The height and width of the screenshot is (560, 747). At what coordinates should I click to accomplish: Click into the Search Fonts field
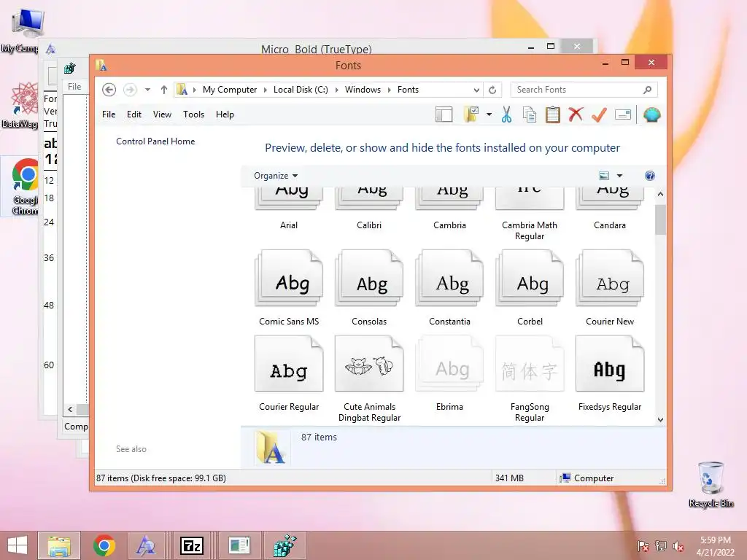pyautogui.click(x=576, y=90)
